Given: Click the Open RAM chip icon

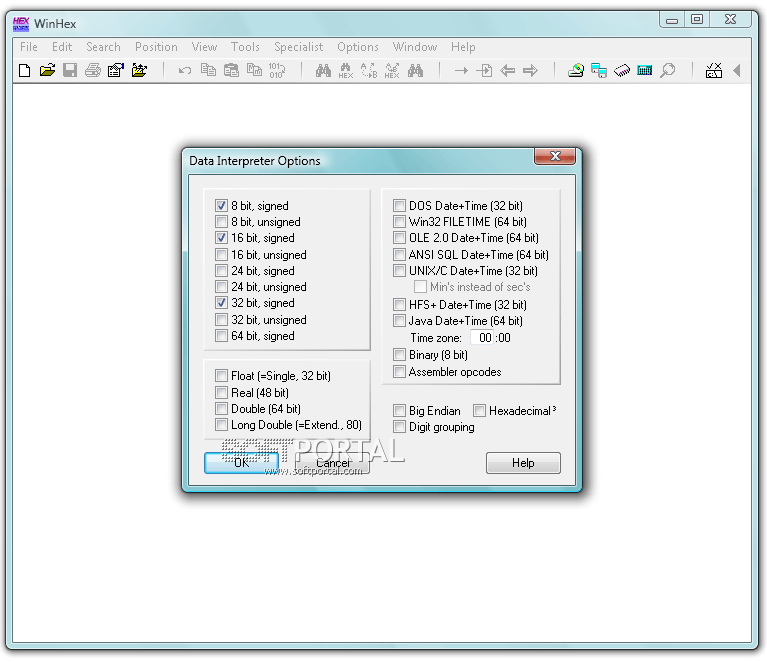Looking at the screenshot, I should [622, 71].
